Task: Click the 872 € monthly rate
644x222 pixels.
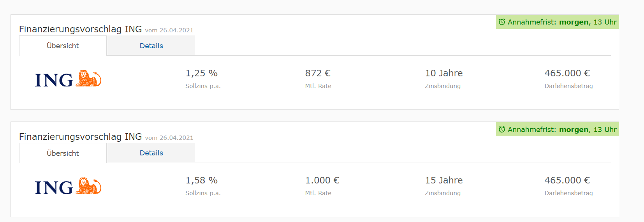Action: (318, 73)
